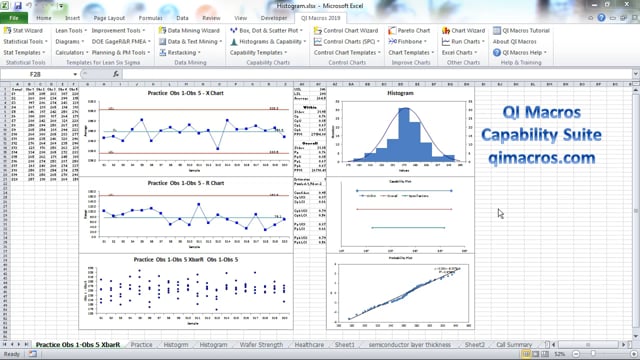This screenshot has width=640, height=360.
Task: Expand the Stat Templates dropdown
Action: click(24, 53)
